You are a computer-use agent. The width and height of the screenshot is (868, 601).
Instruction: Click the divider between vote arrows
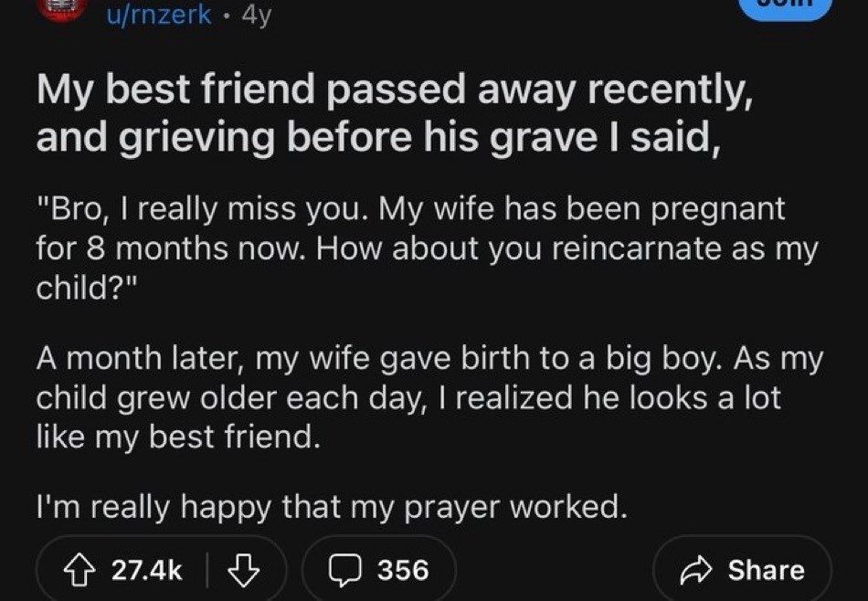click(210, 571)
